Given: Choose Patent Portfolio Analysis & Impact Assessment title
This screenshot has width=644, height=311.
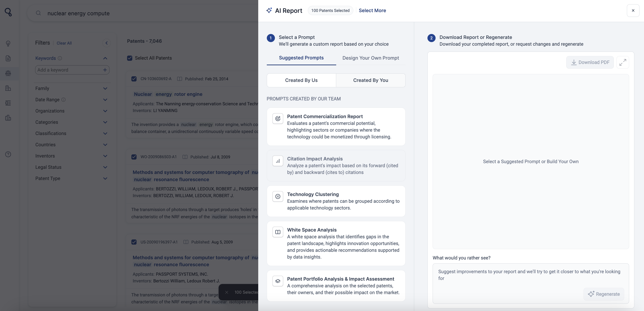Looking at the screenshot, I should tap(340, 279).
